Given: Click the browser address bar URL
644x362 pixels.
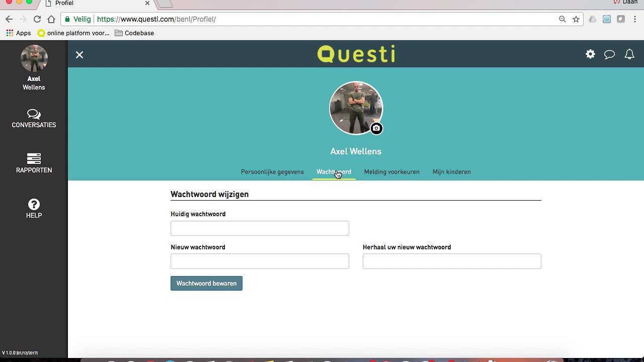Looking at the screenshot, I should point(156,19).
